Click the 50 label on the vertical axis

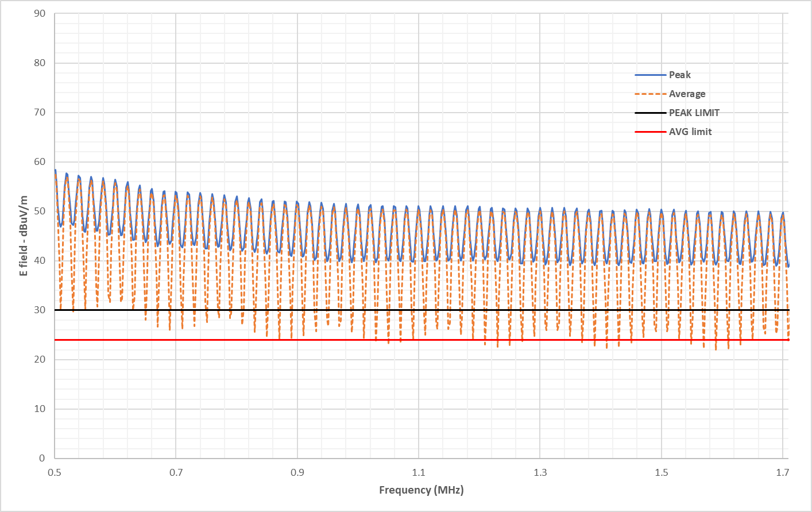pyautogui.click(x=40, y=211)
